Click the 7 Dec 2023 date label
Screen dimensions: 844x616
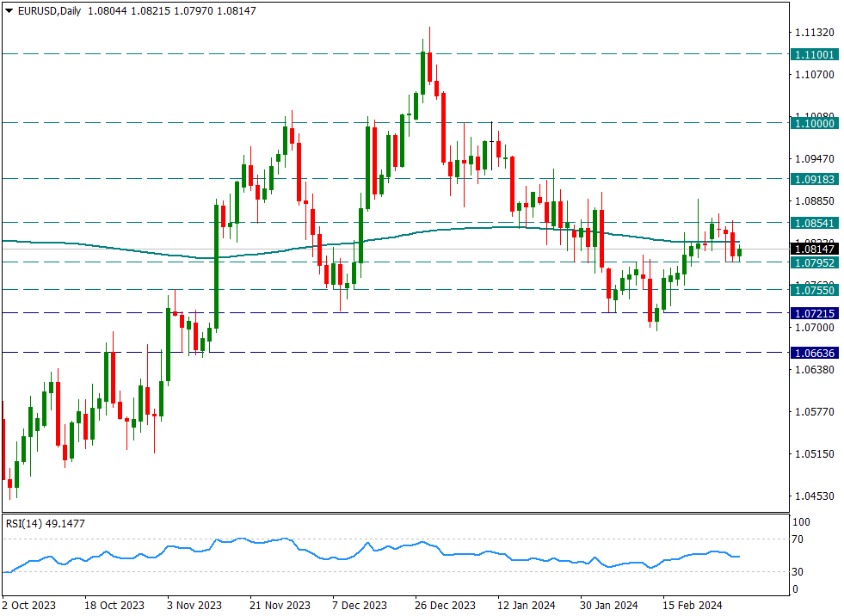tap(360, 605)
